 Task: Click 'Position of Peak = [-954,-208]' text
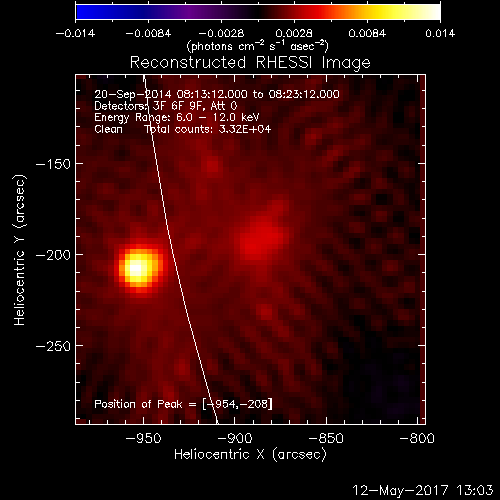coord(183,404)
